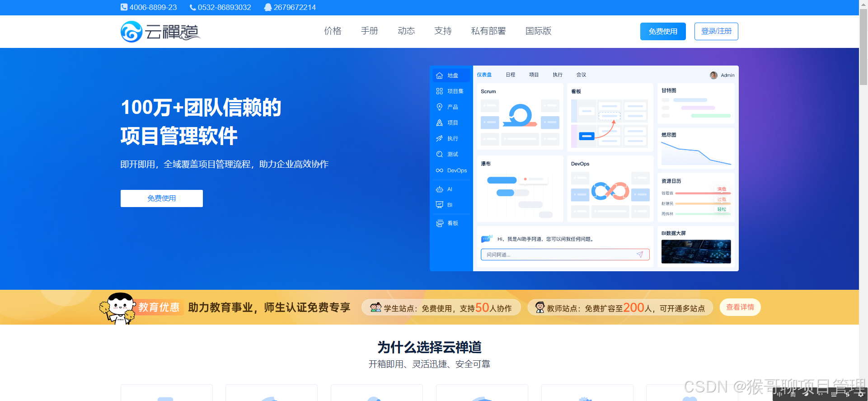Click the 教师站点 免费扩容 pill
This screenshot has height=401, width=868.
(x=620, y=308)
